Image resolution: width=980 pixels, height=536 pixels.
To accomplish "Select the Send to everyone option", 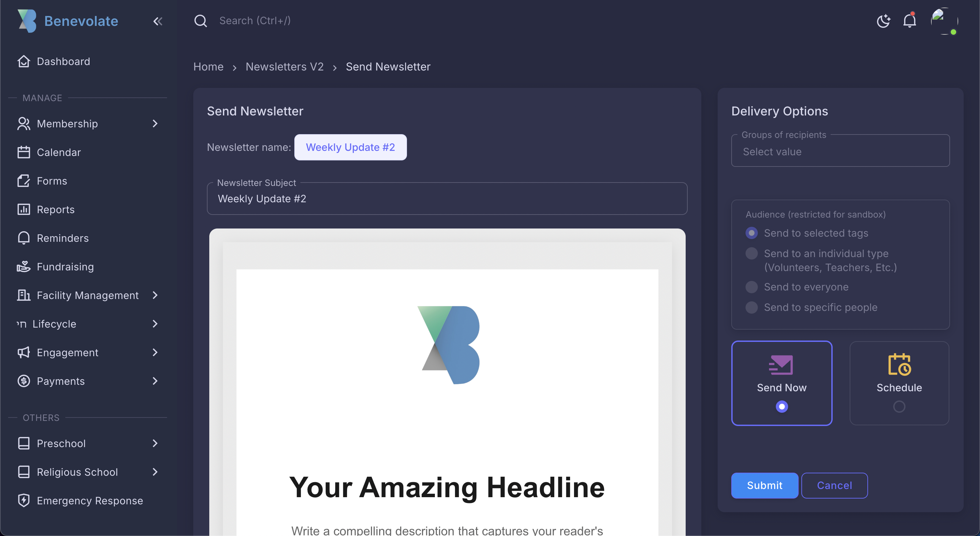I will point(751,287).
